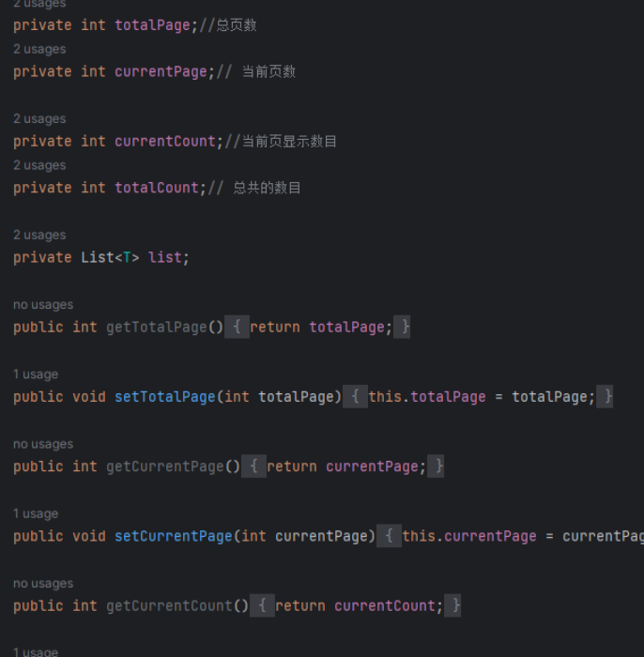Click usages hint above currentCount field
The height and width of the screenshot is (657, 644).
click(39, 119)
